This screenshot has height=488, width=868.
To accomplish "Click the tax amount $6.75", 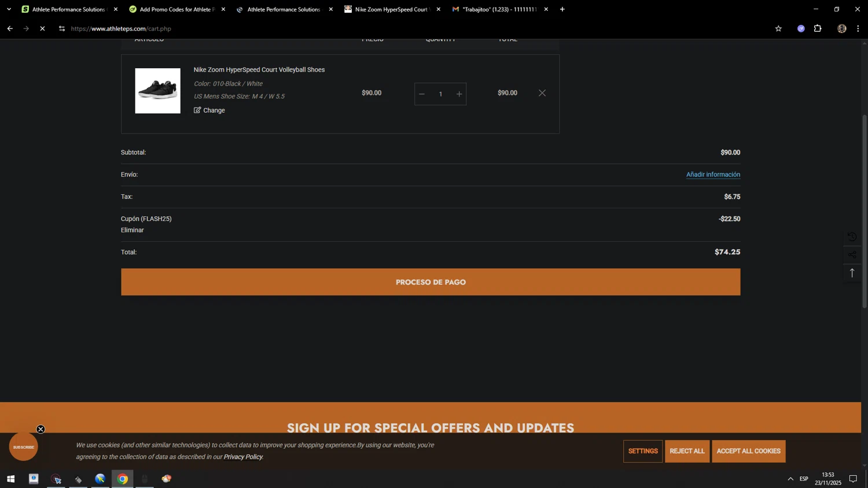I will click(732, 197).
